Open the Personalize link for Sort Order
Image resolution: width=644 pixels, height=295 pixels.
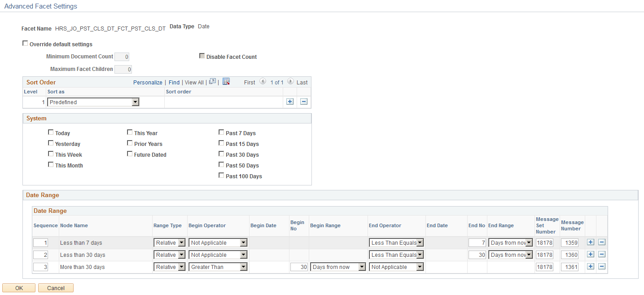pyautogui.click(x=148, y=82)
